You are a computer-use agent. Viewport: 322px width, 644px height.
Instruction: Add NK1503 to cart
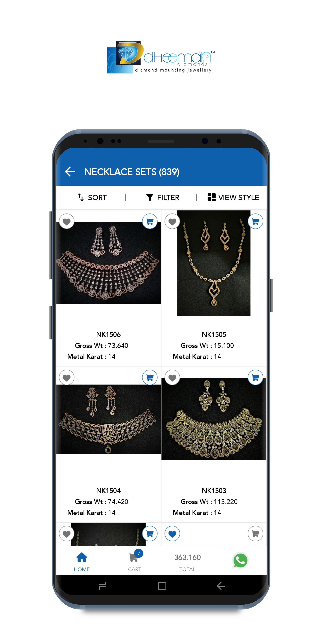tap(255, 377)
